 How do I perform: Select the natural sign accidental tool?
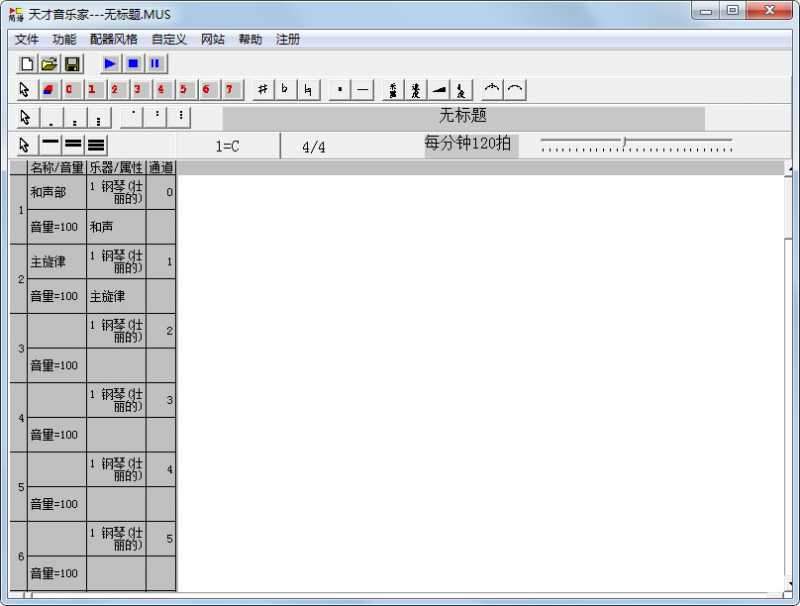(x=308, y=90)
